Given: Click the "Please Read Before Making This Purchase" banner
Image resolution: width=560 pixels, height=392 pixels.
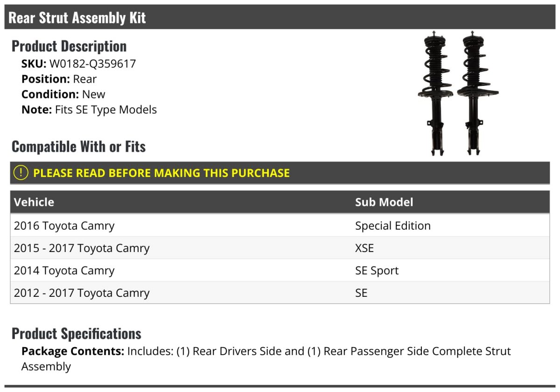Looking at the screenshot, I should click(x=161, y=173).
